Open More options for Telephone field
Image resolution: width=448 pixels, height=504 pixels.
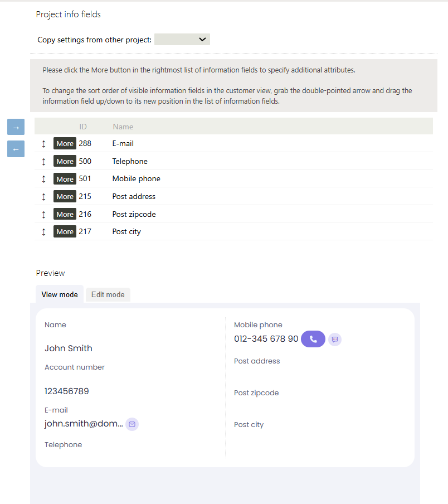click(x=65, y=161)
